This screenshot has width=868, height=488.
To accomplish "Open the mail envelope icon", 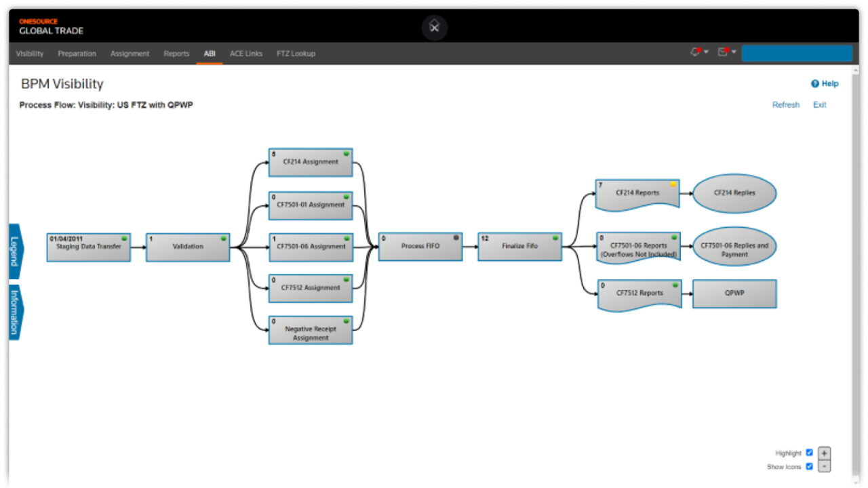I will pos(724,52).
